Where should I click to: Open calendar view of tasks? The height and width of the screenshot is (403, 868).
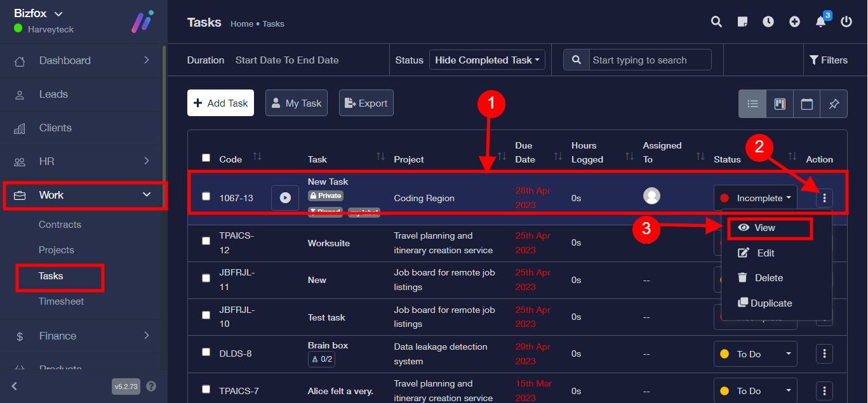click(807, 103)
